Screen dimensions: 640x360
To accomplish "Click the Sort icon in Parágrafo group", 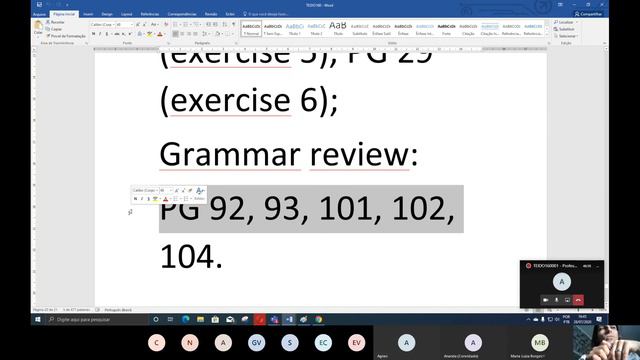I will (224, 24).
